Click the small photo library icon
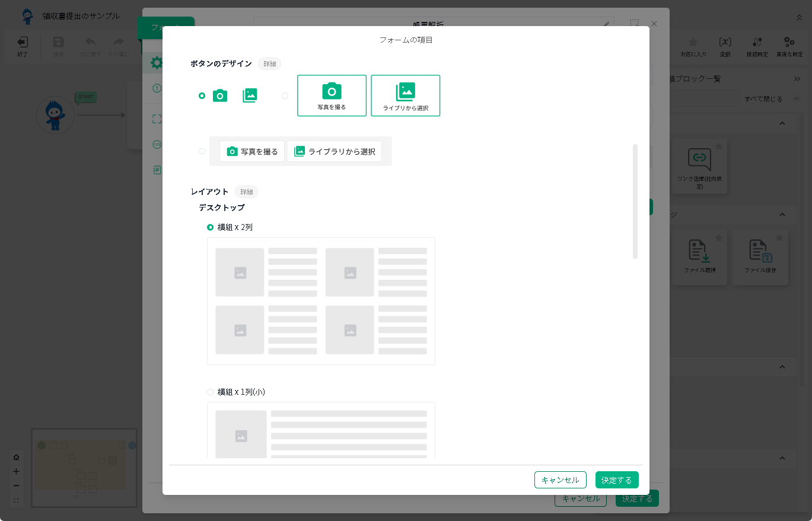812x521 pixels. pos(250,95)
